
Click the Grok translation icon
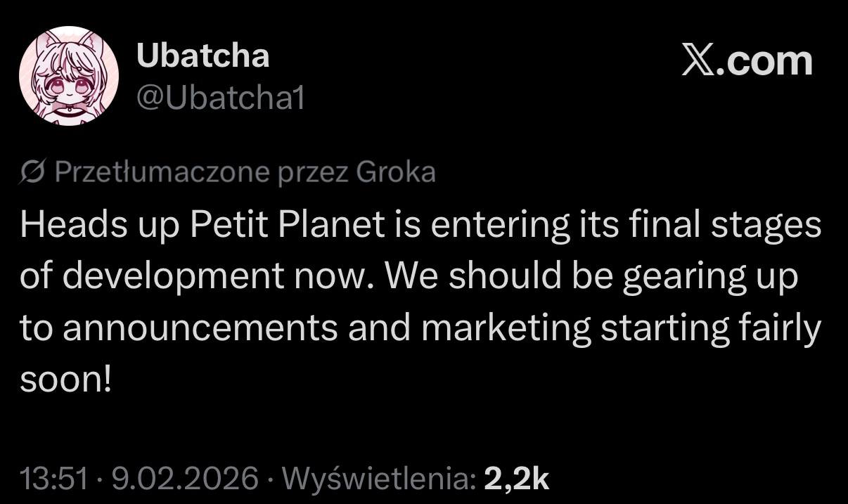[34, 172]
